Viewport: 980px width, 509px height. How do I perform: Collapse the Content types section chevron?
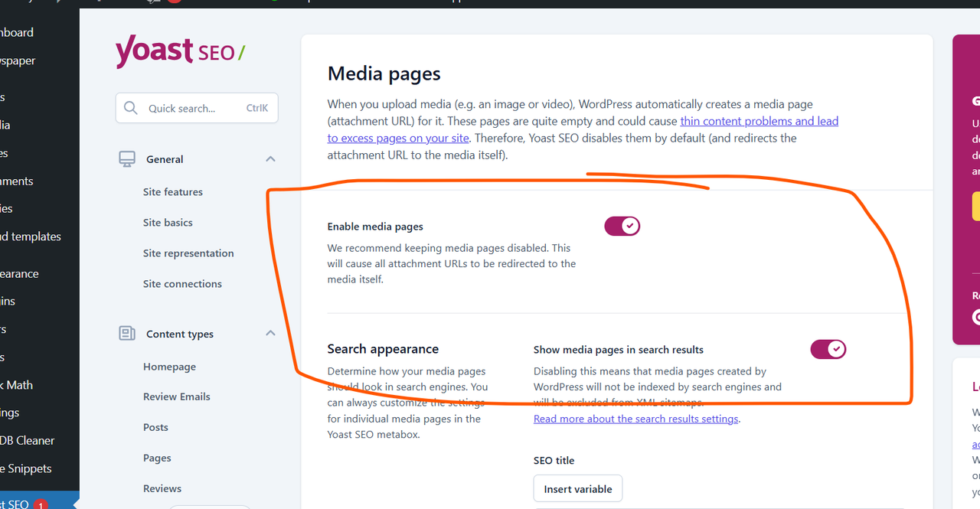coord(270,334)
